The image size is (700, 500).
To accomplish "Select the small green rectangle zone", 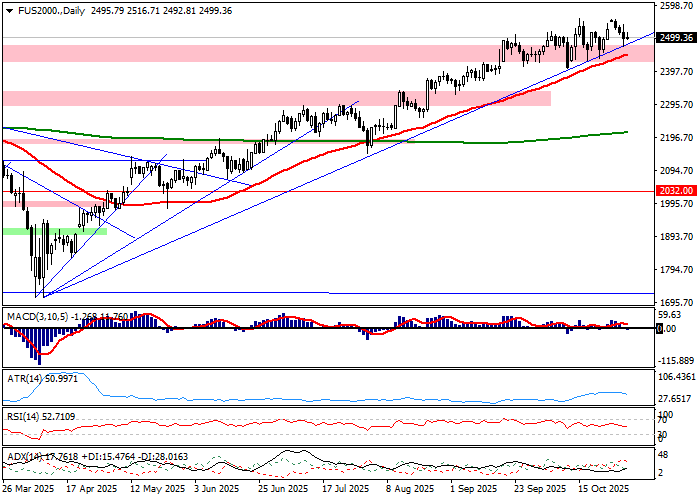I will (x=54, y=231).
